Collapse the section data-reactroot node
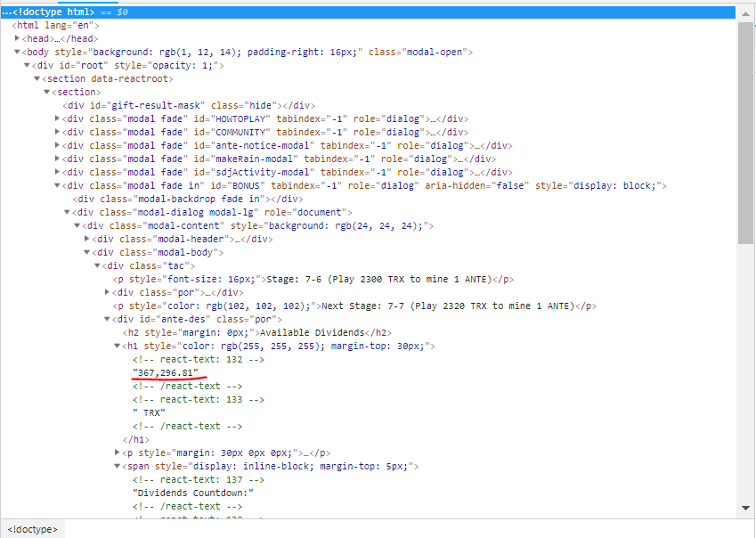 [x=37, y=78]
